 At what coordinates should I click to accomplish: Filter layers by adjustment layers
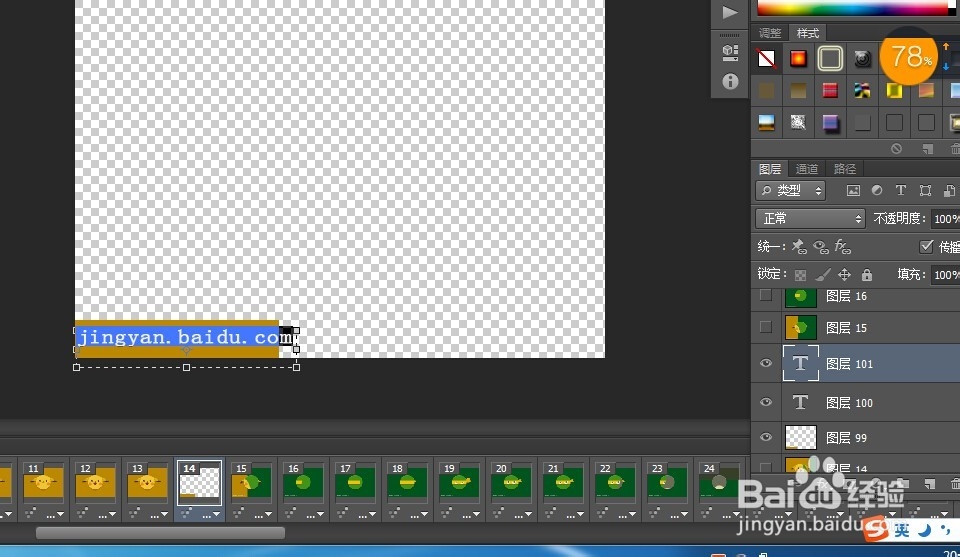tap(877, 191)
